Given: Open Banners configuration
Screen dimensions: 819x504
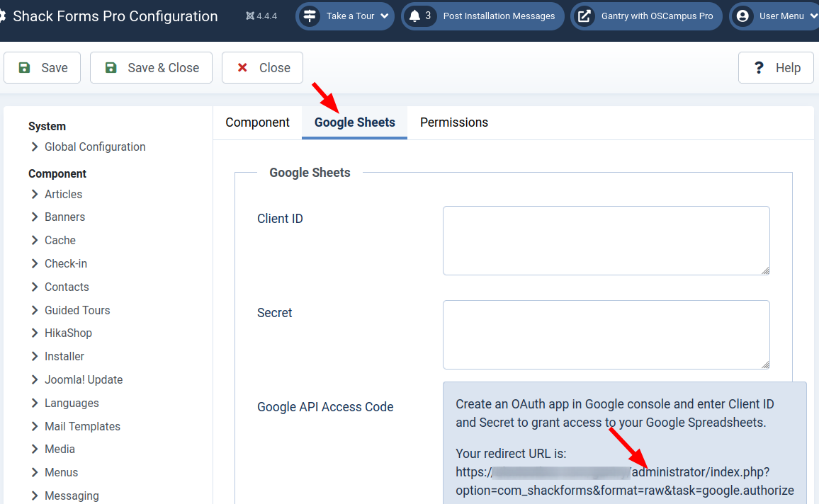Looking at the screenshot, I should point(64,217).
